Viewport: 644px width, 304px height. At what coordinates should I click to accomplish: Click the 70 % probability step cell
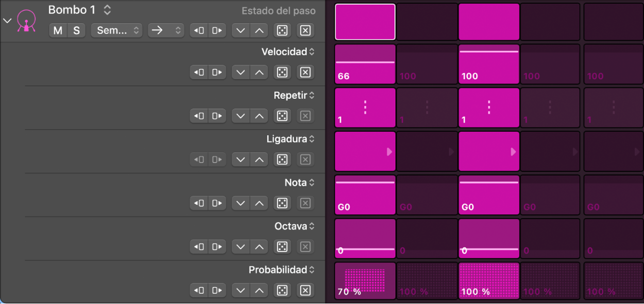[x=365, y=281]
